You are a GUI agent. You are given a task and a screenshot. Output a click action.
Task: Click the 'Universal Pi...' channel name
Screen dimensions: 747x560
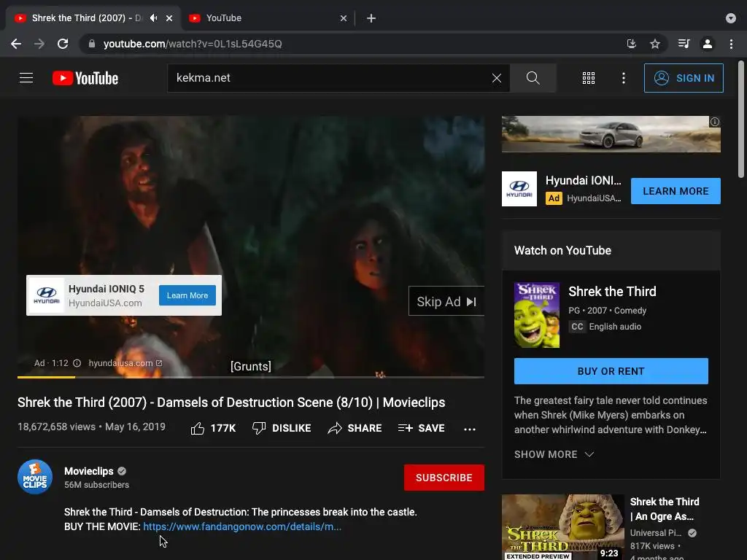(656, 533)
